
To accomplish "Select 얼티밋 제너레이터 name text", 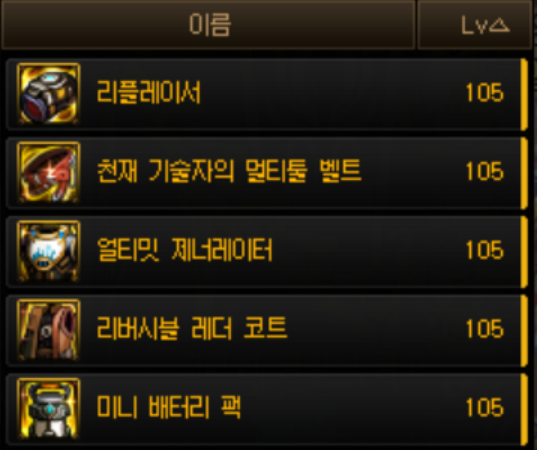I will coord(185,250).
